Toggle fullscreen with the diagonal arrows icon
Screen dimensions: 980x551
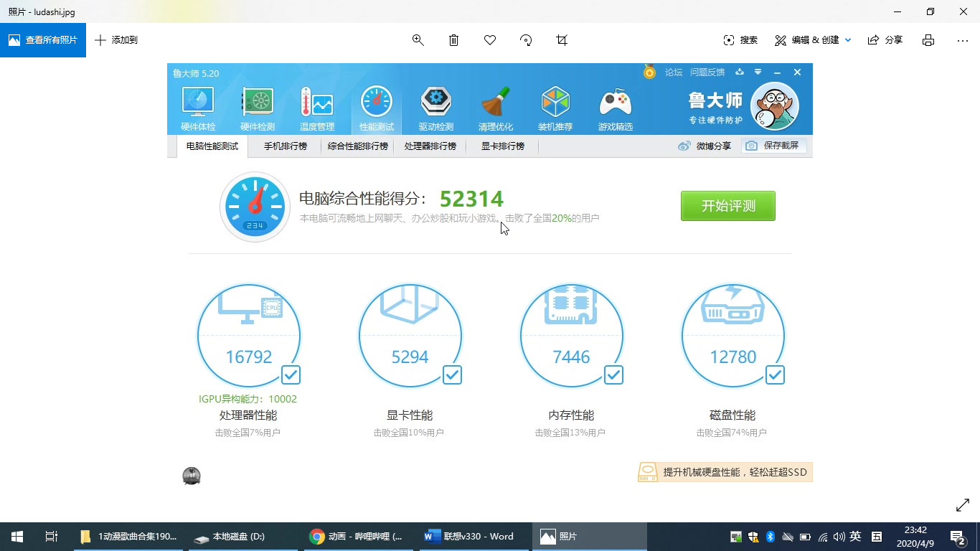963,505
